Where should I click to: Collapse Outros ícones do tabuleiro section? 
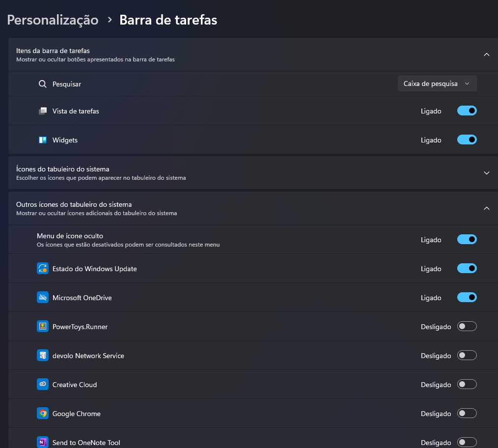click(486, 208)
